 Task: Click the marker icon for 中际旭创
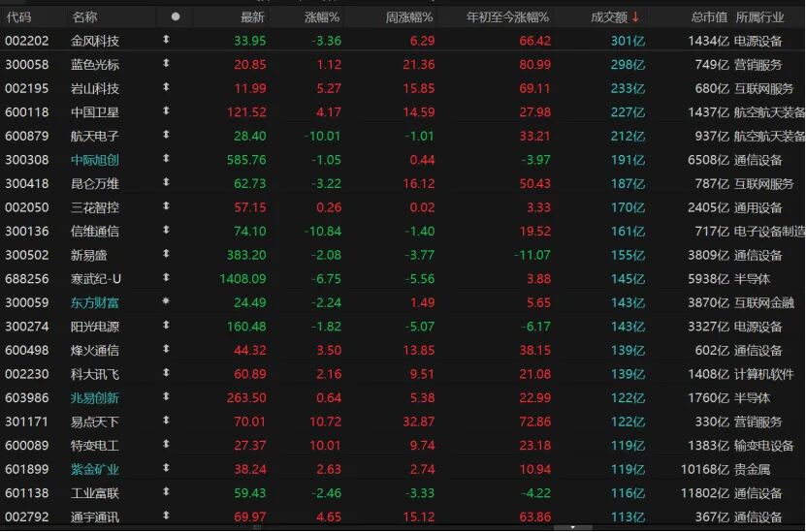(166, 159)
